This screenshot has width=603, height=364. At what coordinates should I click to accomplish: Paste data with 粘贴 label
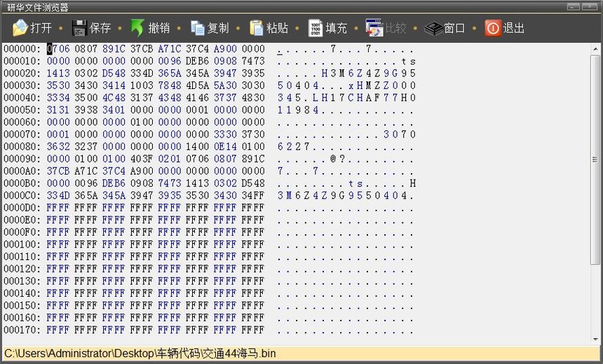click(277, 28)
